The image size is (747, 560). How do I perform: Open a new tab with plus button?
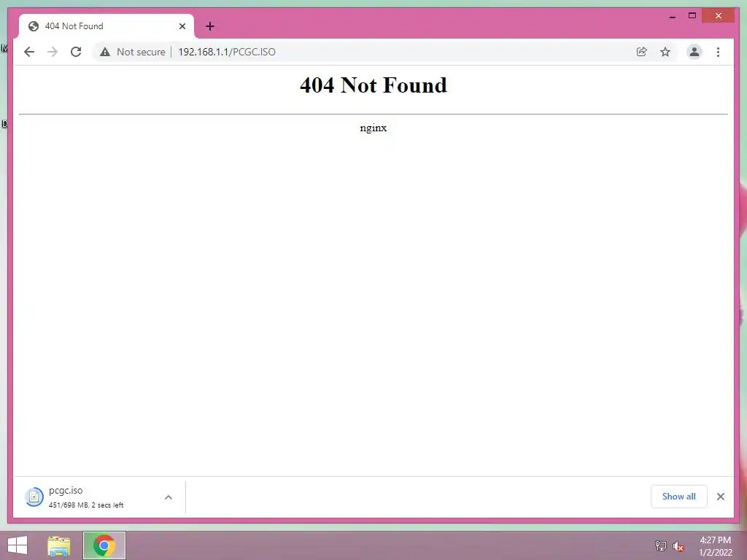click(x=210, y=26)
